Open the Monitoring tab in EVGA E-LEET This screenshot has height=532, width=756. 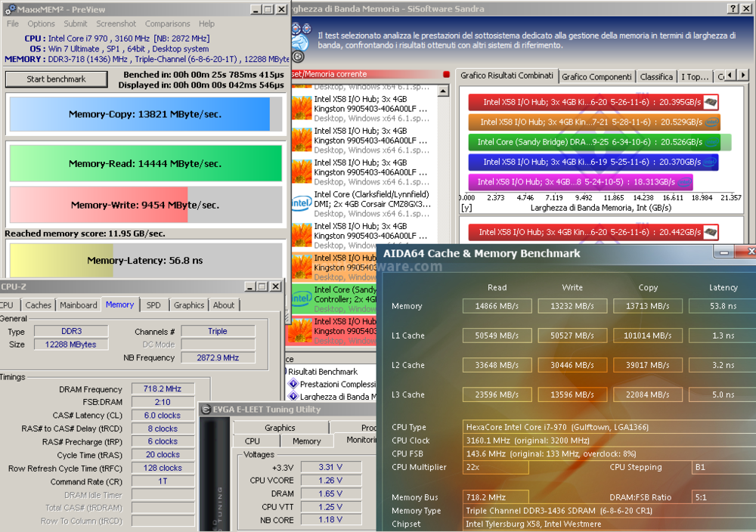click(356, 440)
